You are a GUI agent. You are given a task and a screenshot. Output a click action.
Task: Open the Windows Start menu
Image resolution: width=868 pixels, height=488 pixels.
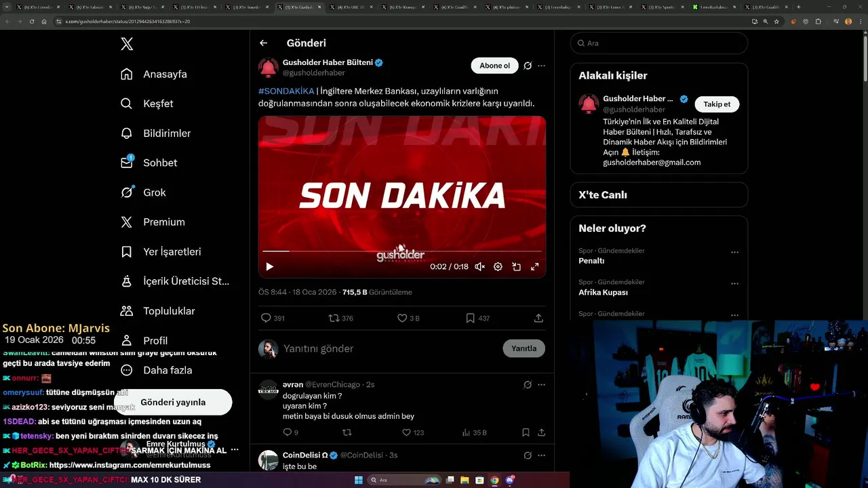click(359, 480)
